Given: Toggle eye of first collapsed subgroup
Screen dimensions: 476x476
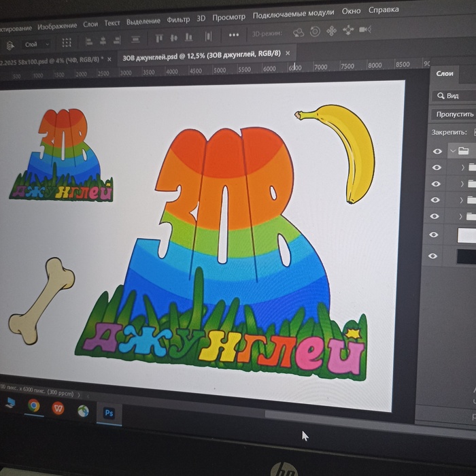Looking at the screenshot, I should (x=437, y=167).
